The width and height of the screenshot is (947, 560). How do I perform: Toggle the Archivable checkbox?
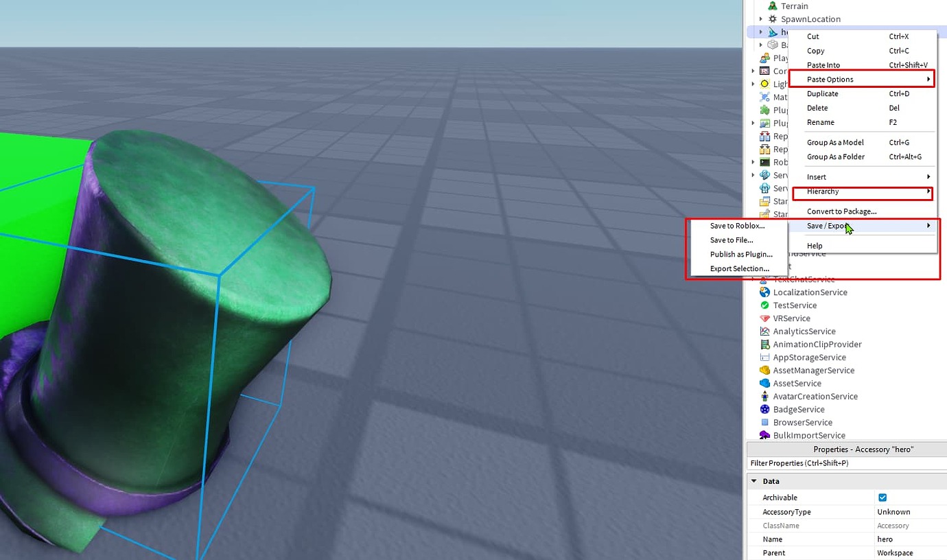click(x=882, y=498)
